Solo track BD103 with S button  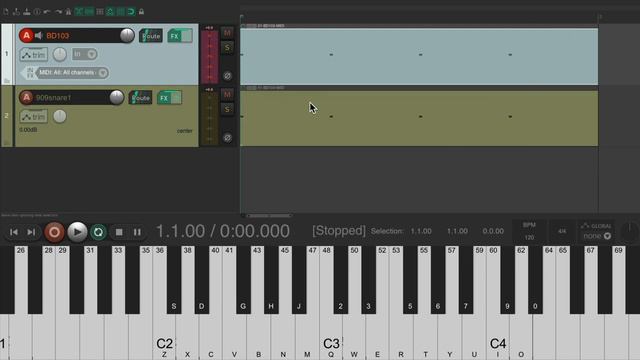pyautogui.click(x=227, y=48)
